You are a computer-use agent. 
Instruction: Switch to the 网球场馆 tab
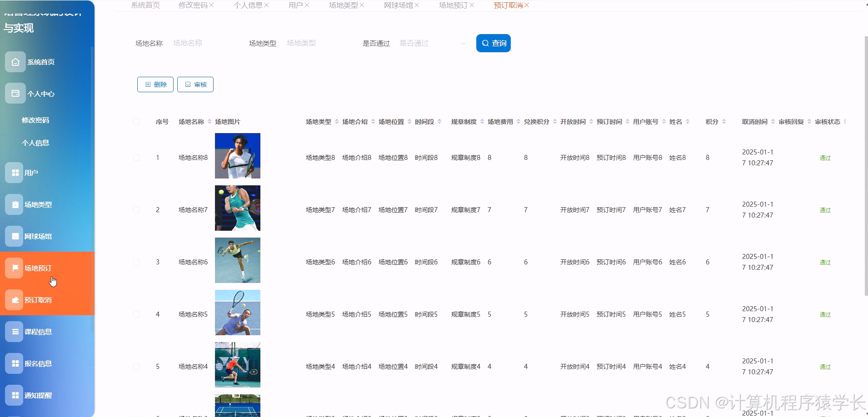coord(399,5)
